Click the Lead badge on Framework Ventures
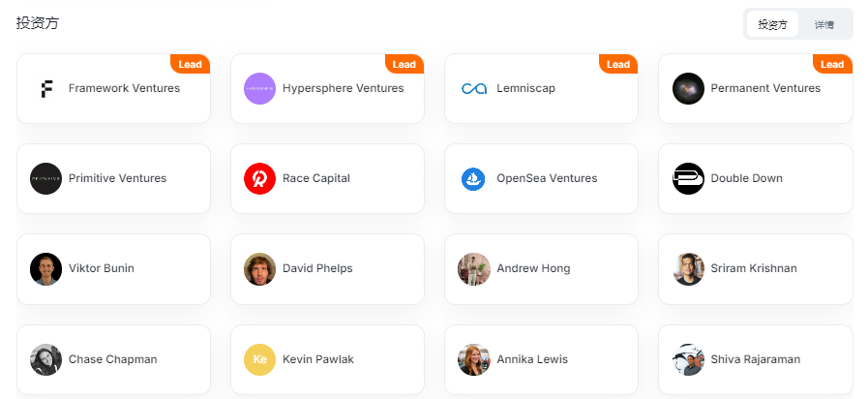 coord(191,65)
